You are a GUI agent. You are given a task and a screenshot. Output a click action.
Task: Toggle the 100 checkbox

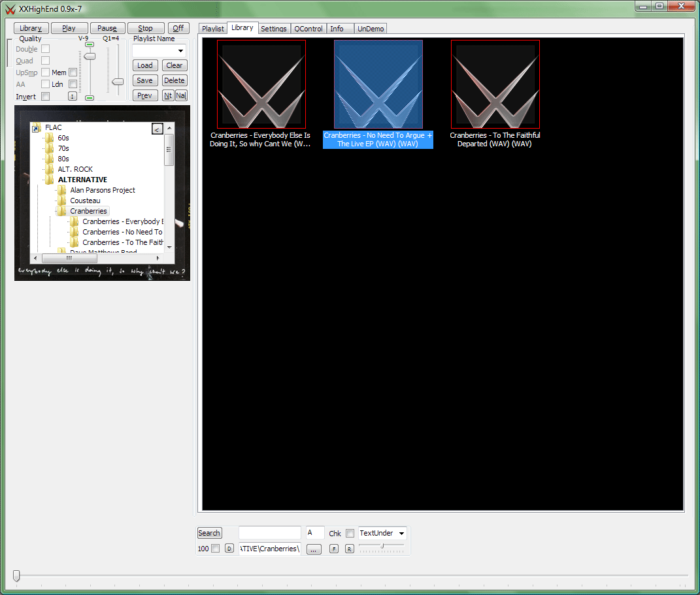pyautogui.click(x=215, y=548)
